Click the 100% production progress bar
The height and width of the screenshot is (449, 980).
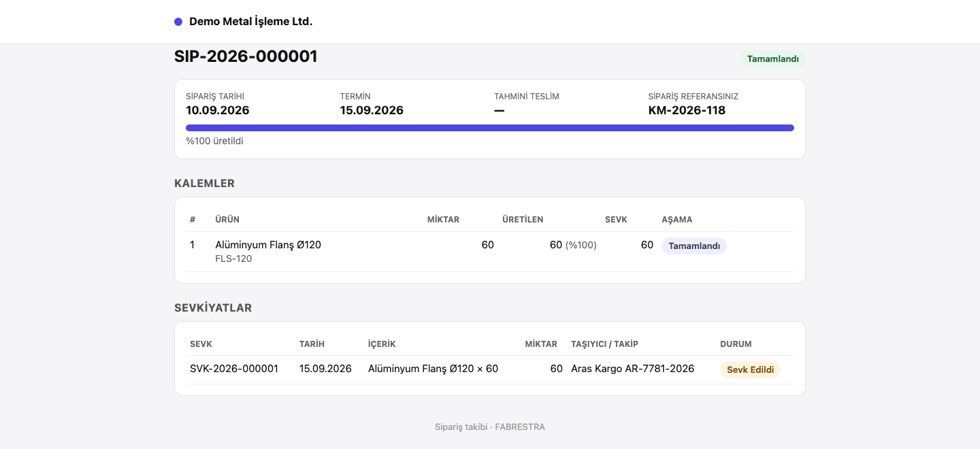click(x=490, y=128)
